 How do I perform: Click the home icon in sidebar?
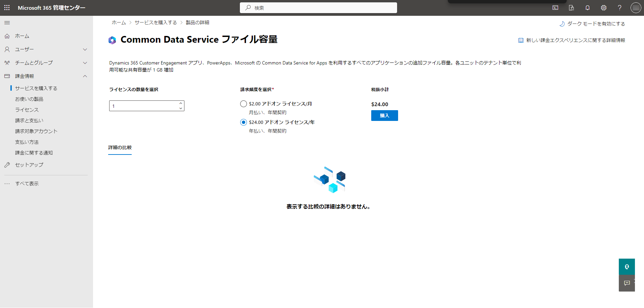click(7, 36)
